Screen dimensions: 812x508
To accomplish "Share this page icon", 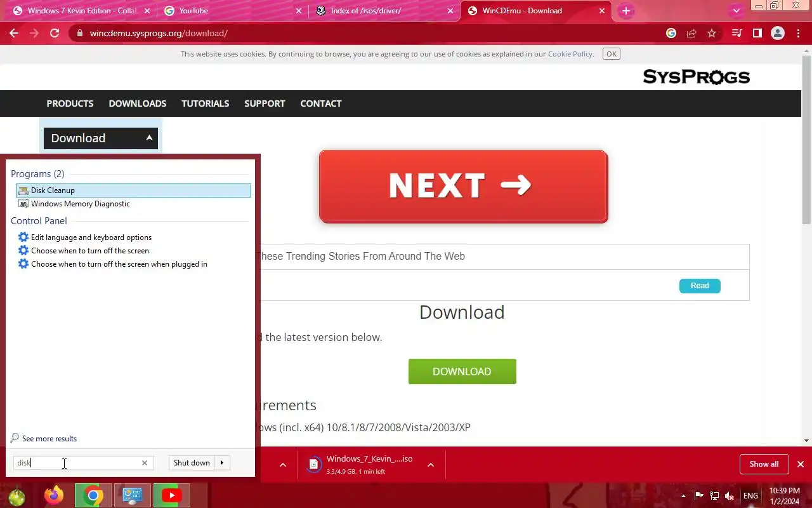I will point(691,33).
